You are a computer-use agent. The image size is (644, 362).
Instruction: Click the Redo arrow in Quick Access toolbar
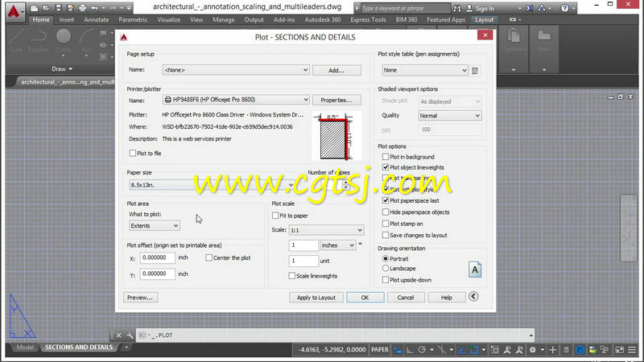[113, 8]
